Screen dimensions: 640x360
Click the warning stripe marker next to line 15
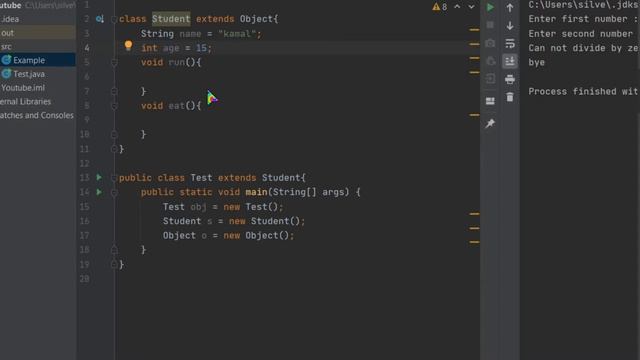coord(474,214)
